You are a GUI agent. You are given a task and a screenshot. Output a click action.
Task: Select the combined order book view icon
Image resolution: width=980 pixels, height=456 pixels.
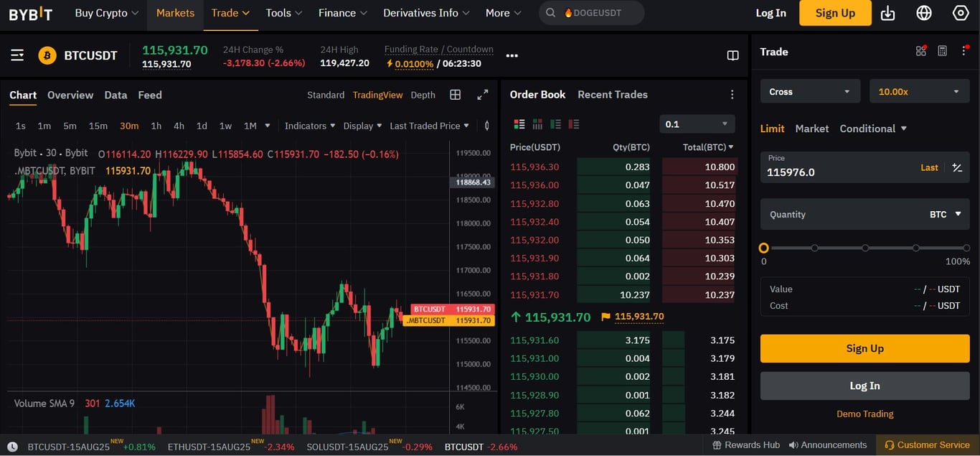point(519,124)
